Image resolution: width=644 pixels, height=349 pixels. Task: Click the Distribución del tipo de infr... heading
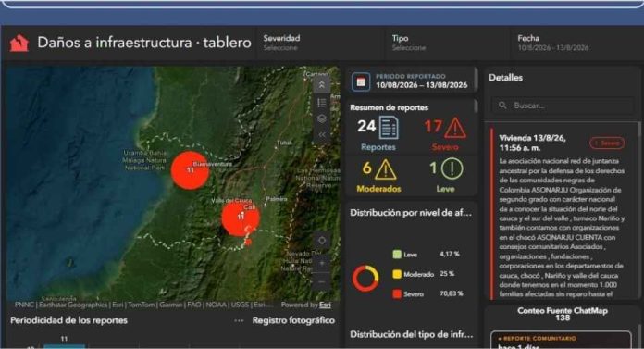[x=411, y=334]
